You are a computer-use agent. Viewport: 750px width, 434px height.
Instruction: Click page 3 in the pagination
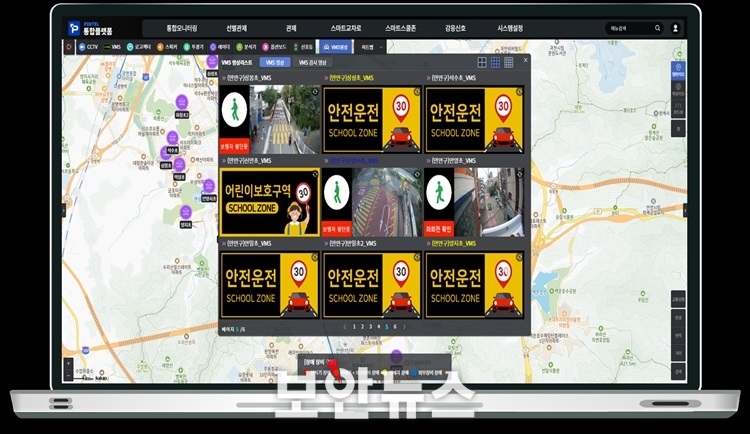point(369,326)
